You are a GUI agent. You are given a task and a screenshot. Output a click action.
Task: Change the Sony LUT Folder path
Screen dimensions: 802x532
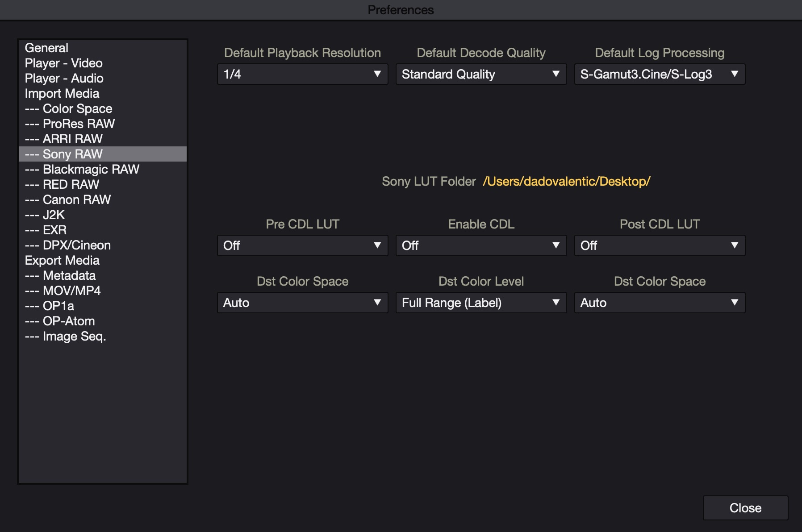(x=566, y=181)
